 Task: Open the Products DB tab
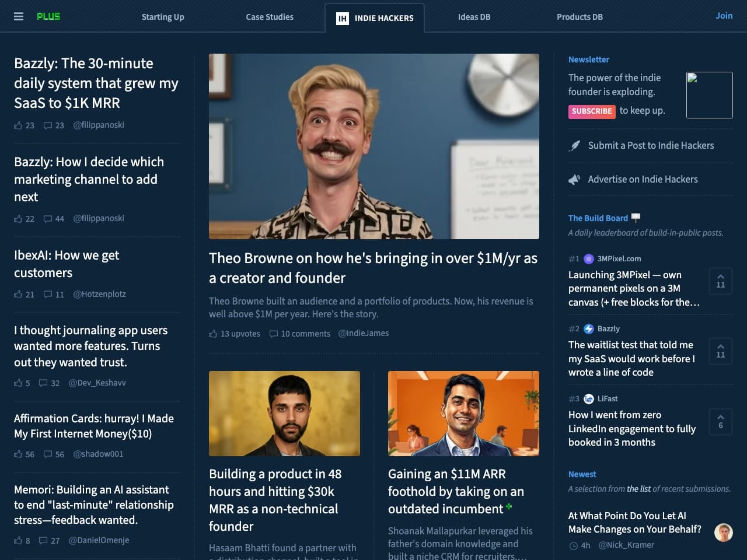coord(580,17)
